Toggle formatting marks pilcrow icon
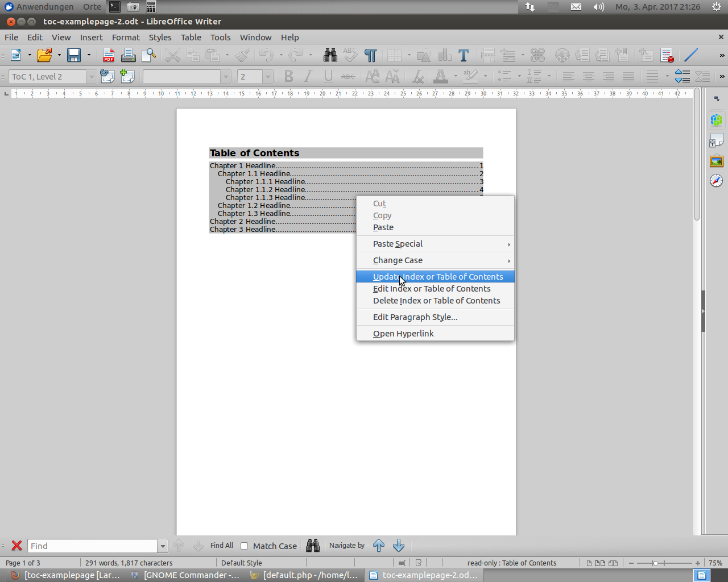 (370, 55)
